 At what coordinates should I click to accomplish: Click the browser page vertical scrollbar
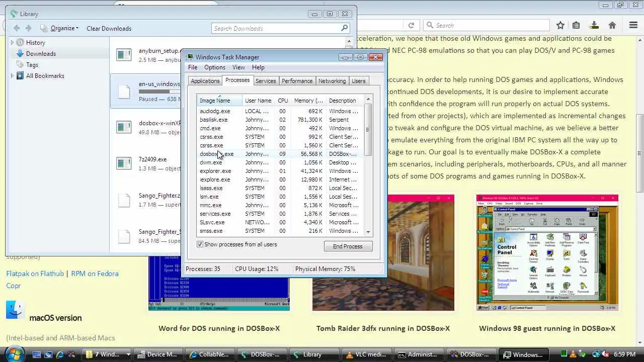[x=640, y=153]
